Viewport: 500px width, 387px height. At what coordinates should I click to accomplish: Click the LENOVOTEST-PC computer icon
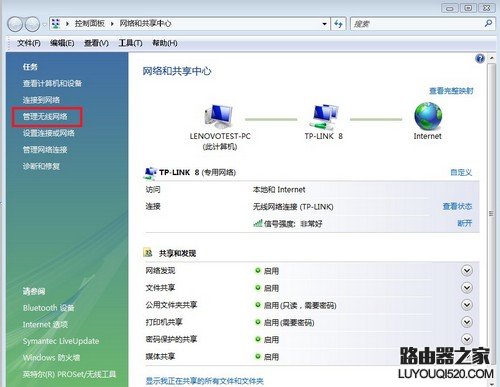pyautogui.click(x=219, y=116)
